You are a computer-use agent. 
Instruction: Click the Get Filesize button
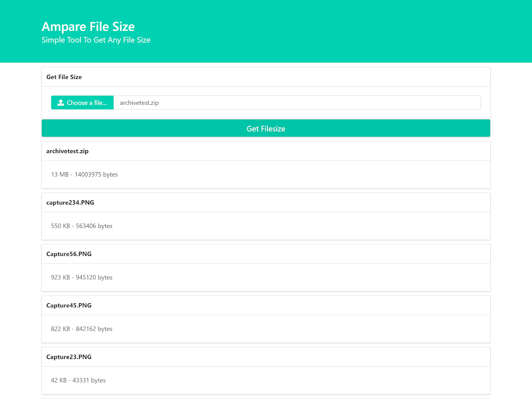click(266, 128)
